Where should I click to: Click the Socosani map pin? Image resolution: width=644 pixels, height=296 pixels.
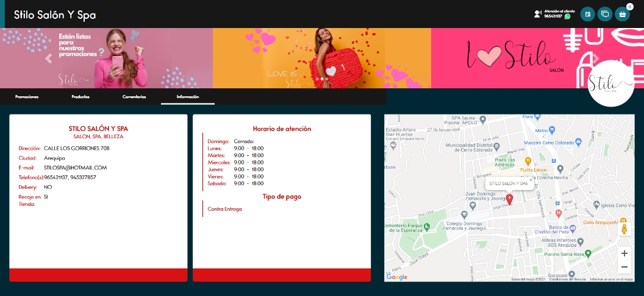[571, 274]
